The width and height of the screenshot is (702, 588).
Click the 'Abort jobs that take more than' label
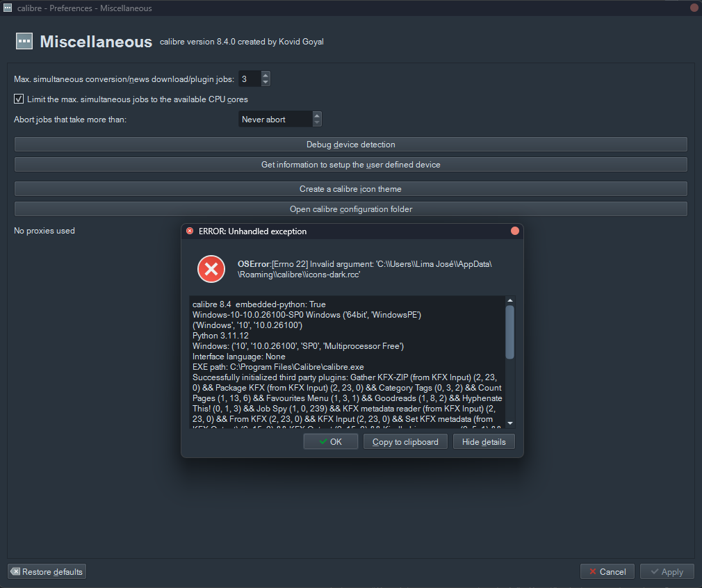70,120
